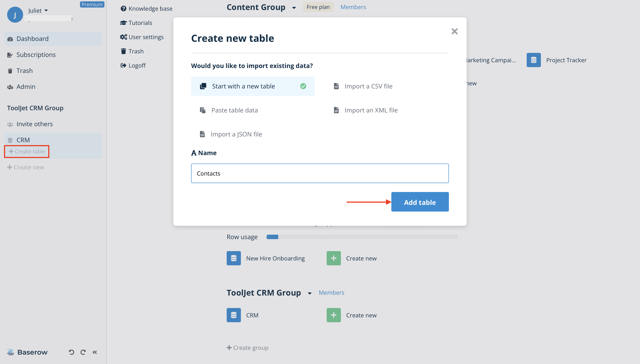This screenshot has height=364, width=640.
Task: Collapse the sidebar with the double-chevron icon
Action: pos(95,352)
